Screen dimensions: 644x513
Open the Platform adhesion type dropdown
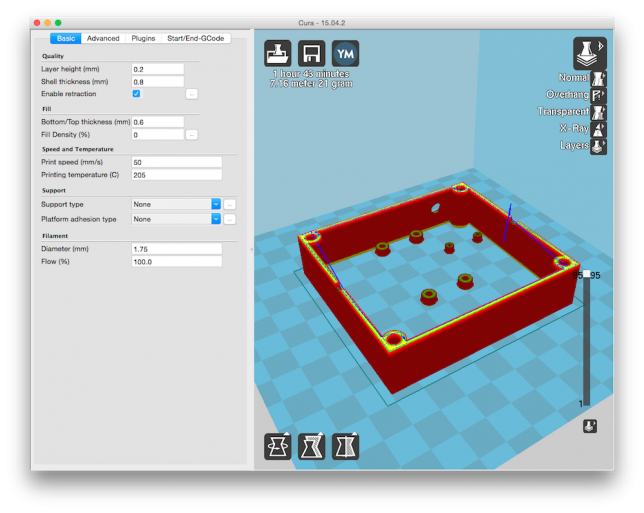tap(176, 219)
